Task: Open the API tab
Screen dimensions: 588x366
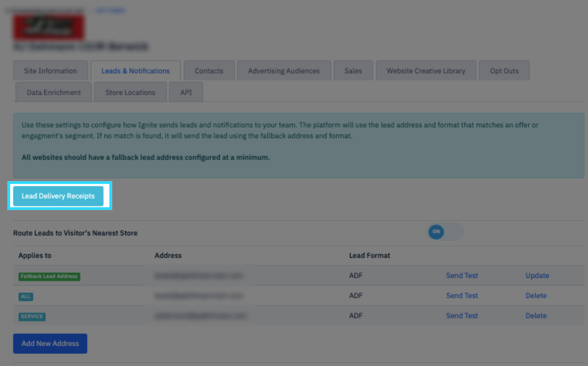Action: pyautogui.click(x=186, y=92)
